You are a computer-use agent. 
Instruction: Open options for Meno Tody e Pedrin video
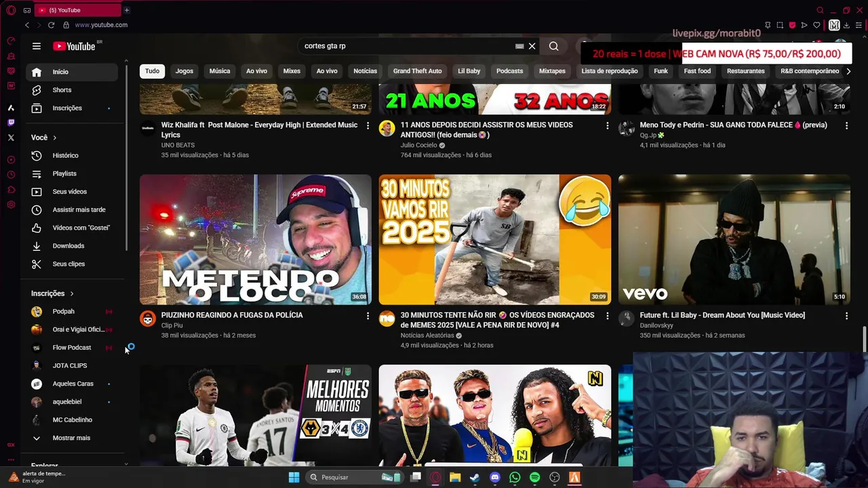(846, 125)
